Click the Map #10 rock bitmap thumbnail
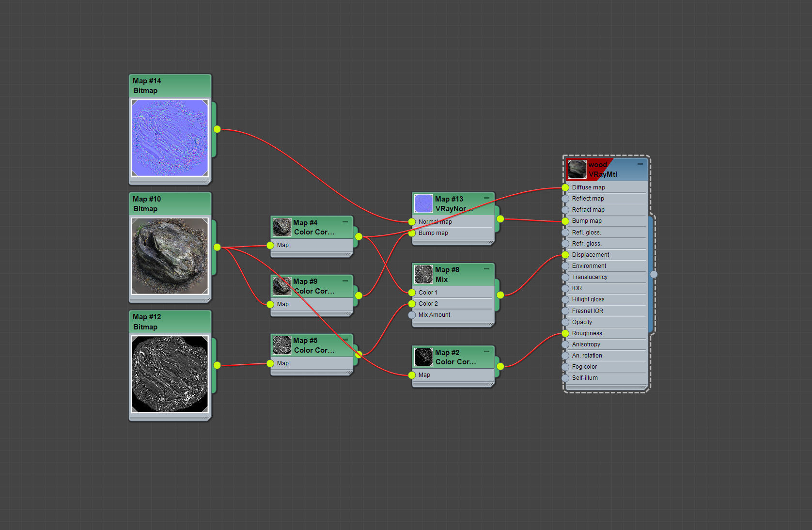812x530 pixels. pos(170,256)
